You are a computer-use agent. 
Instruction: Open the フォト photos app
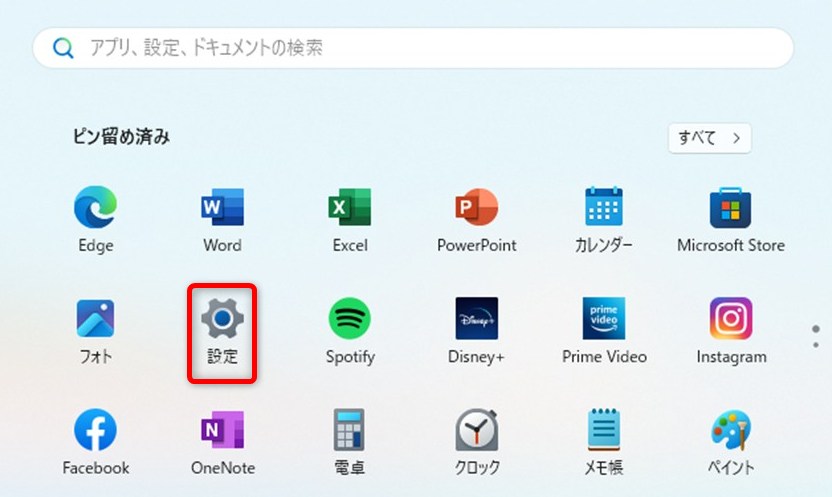click(96, 332)
